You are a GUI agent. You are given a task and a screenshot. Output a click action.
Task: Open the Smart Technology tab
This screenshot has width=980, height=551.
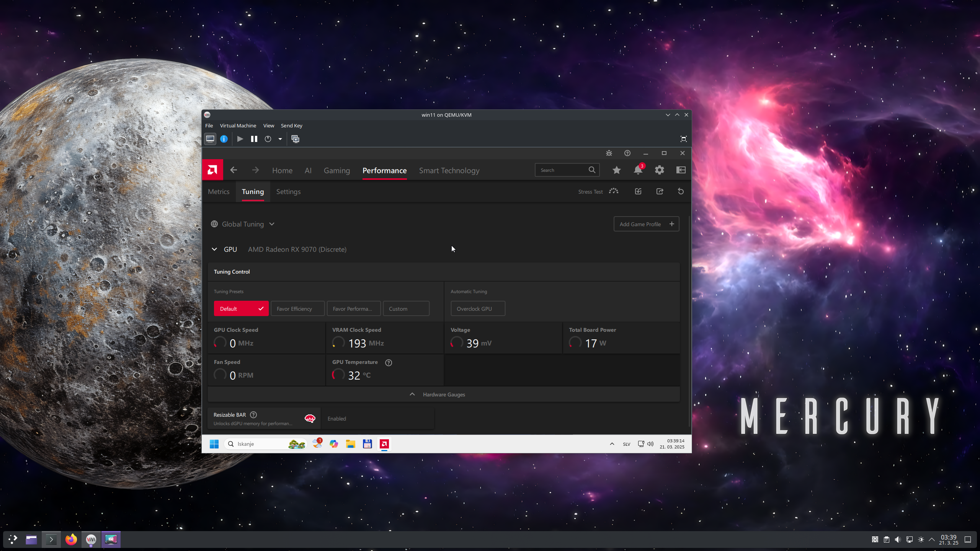pos(449,170)
